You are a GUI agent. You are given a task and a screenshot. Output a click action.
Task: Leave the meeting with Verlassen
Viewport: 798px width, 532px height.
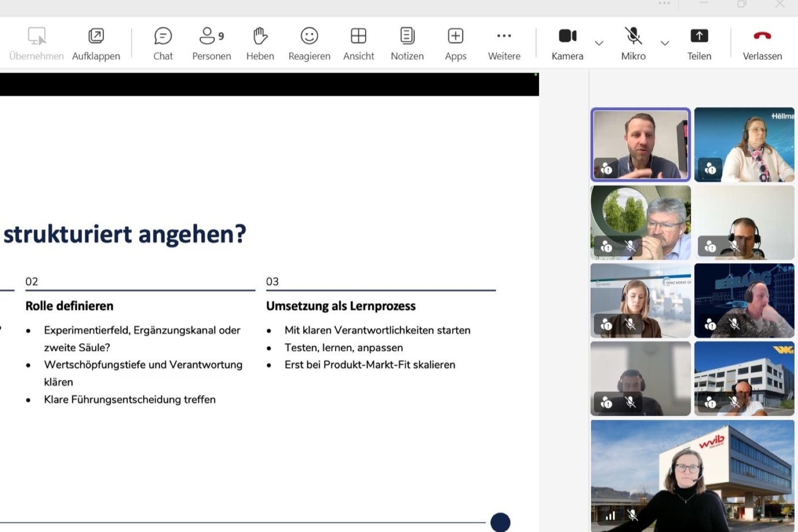tap(762, 43)
